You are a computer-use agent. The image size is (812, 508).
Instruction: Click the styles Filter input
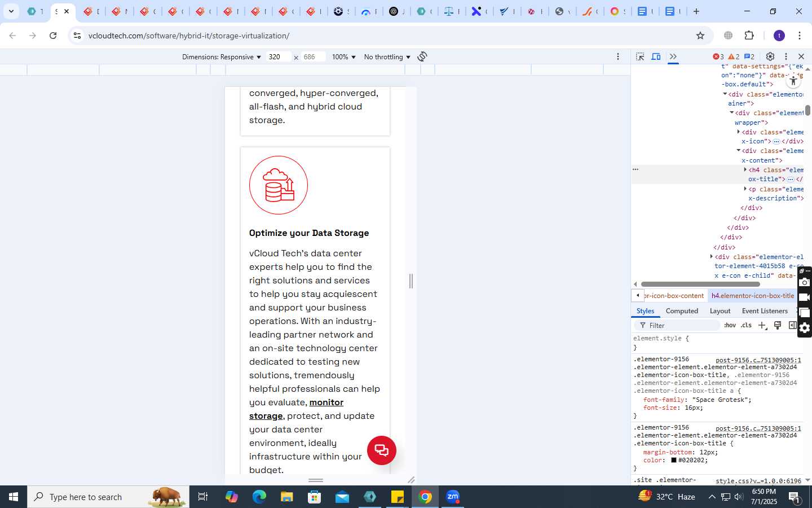(x=678, y=325)
